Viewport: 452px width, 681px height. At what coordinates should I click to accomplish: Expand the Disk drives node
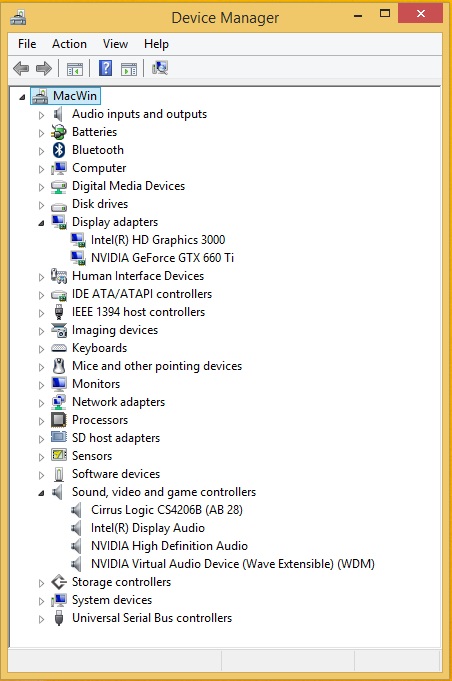pyautogui.click(x=41, y=205)
